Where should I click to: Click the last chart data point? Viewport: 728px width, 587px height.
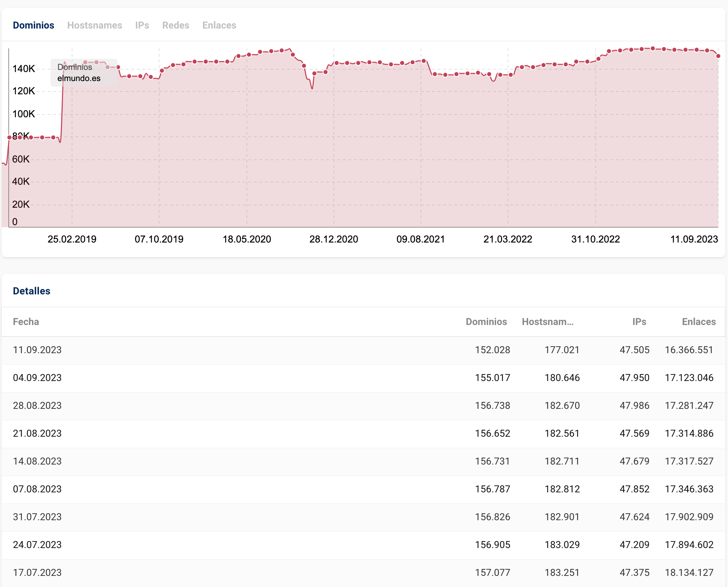click(718, 56)
